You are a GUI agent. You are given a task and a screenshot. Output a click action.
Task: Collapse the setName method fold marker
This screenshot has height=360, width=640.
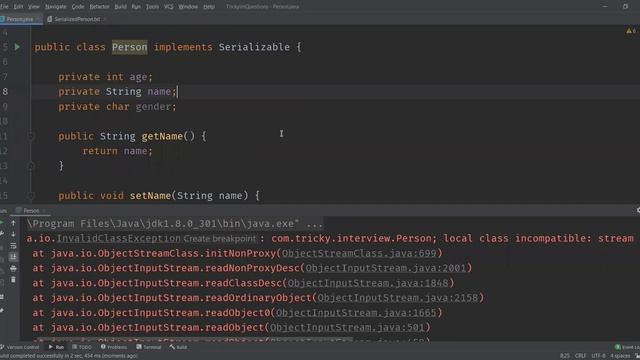[31, 196]
